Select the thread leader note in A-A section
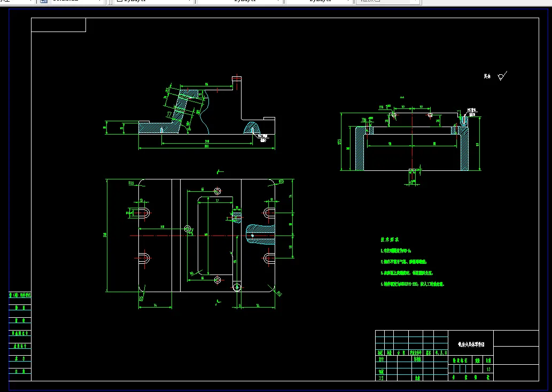 [472, 112]
